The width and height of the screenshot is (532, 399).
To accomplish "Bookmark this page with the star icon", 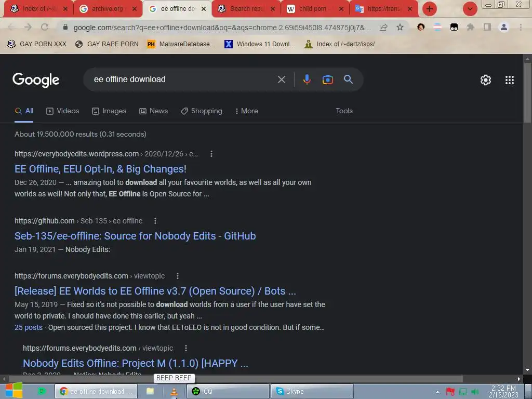I will tap(400, 27).
